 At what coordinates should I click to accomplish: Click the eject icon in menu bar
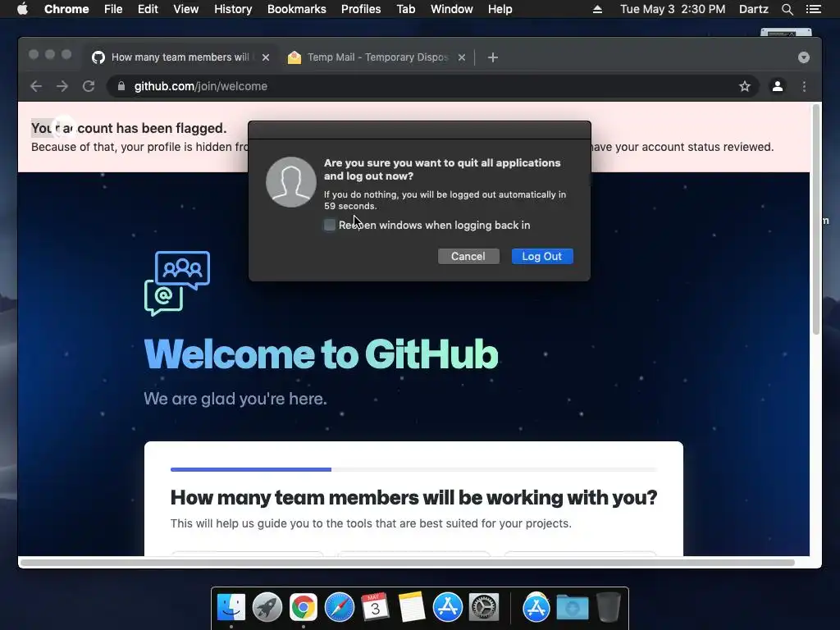pos(597,9)
